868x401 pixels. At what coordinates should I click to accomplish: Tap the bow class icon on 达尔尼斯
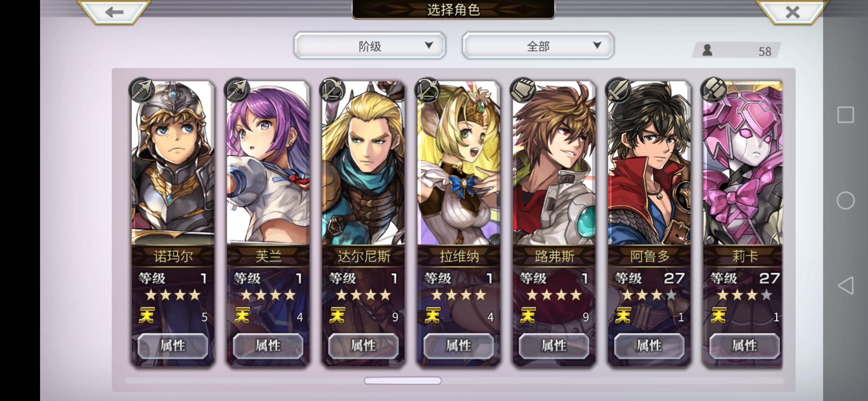(332, 90)
